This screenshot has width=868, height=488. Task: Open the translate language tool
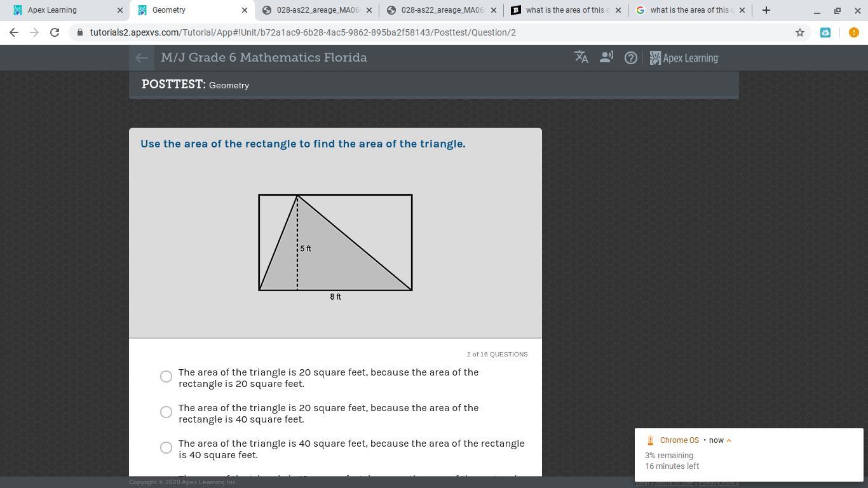pos(581,57)
